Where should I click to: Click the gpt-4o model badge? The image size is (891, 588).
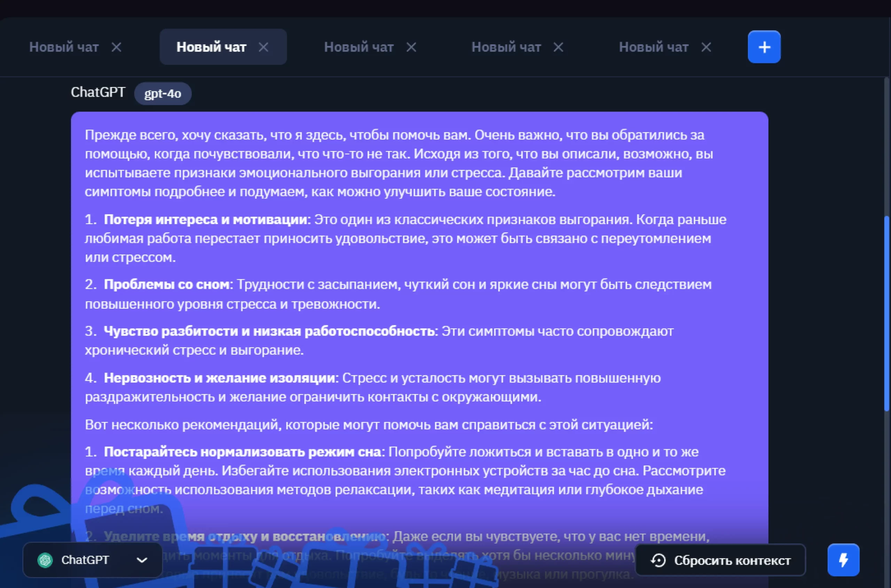point(163,94)
